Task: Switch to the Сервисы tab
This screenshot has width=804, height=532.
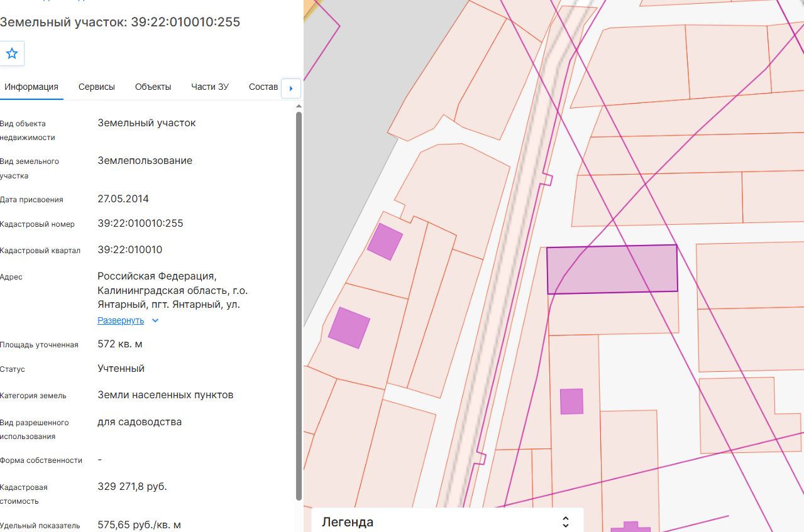Action: tap(97, 87)
